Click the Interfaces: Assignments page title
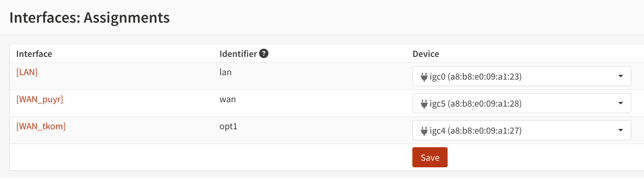 point(90,18)
